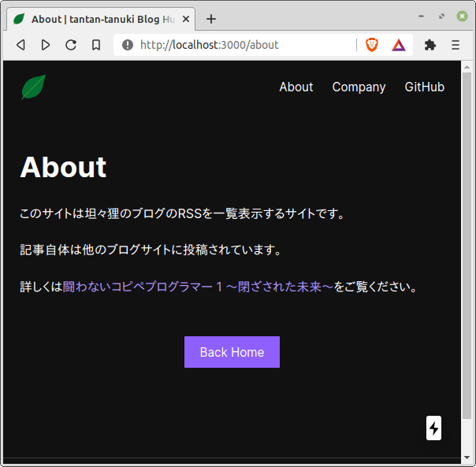Open the GitHub nav link
The height and width of the screenshot is (467, 476).
click(425, 87)
